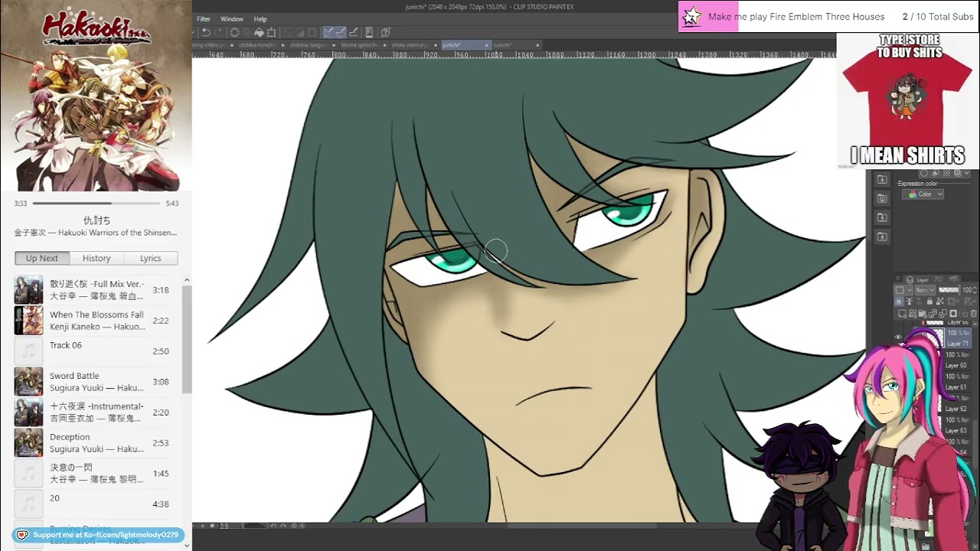
Task: Click the Sword Battle album thumbnail
Action: point(28,382)
